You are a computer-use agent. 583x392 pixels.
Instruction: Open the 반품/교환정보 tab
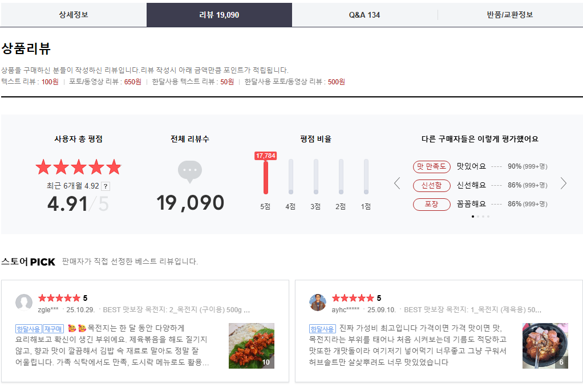[510, 15]
